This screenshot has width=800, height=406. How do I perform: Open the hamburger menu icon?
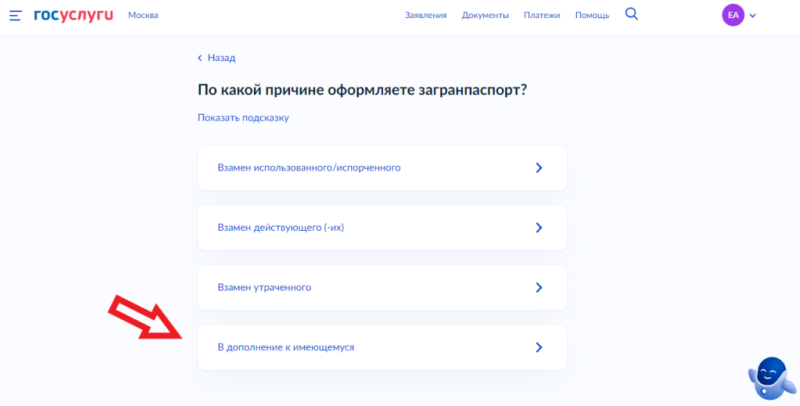tap(15, 16)
